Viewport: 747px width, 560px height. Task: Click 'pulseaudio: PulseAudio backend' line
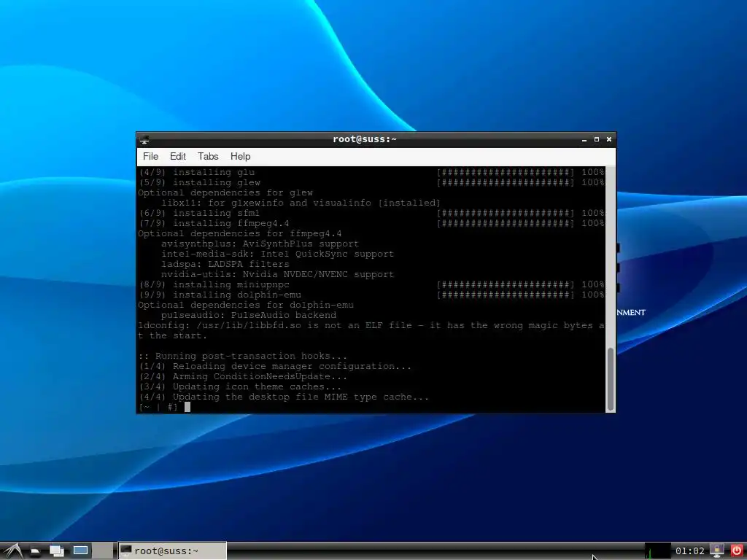click(x=249, y=315)
